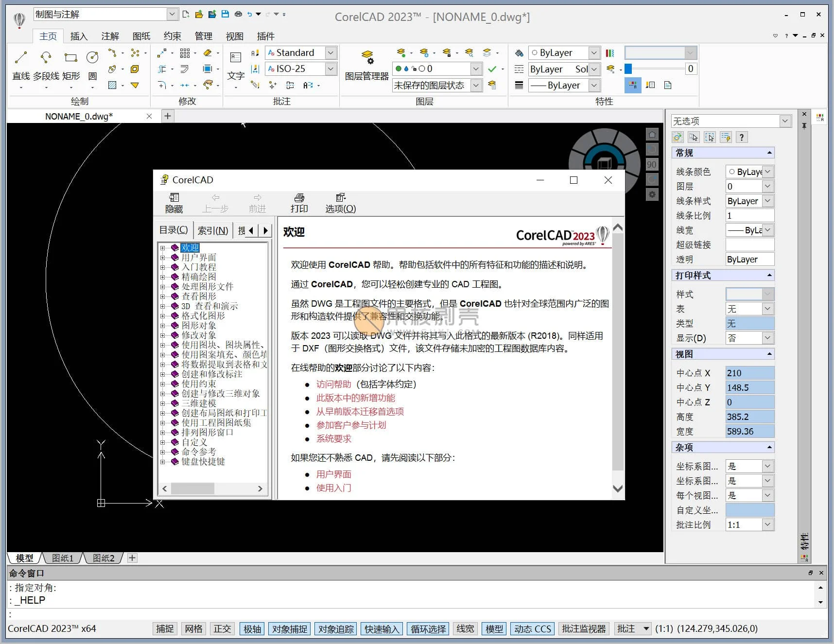Viewport: 834px width, 644px height.
Task: Toggle Grid (网格) in the status bar
Action: point(193,628)
